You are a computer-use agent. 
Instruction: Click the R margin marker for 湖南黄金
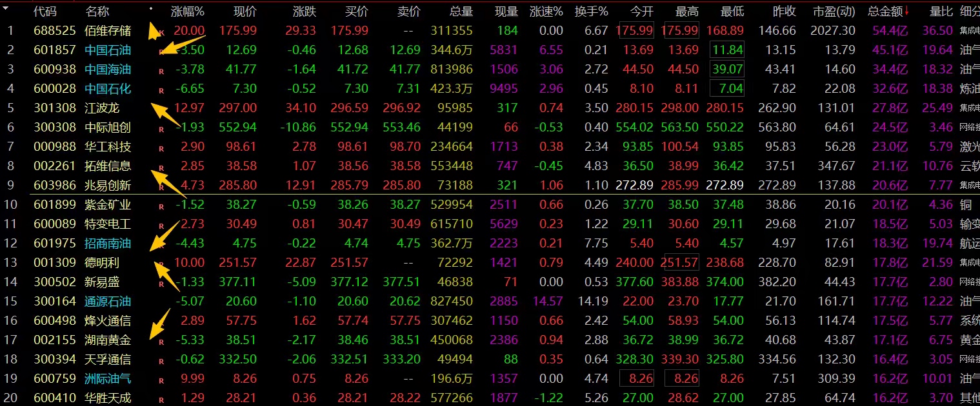161,343
